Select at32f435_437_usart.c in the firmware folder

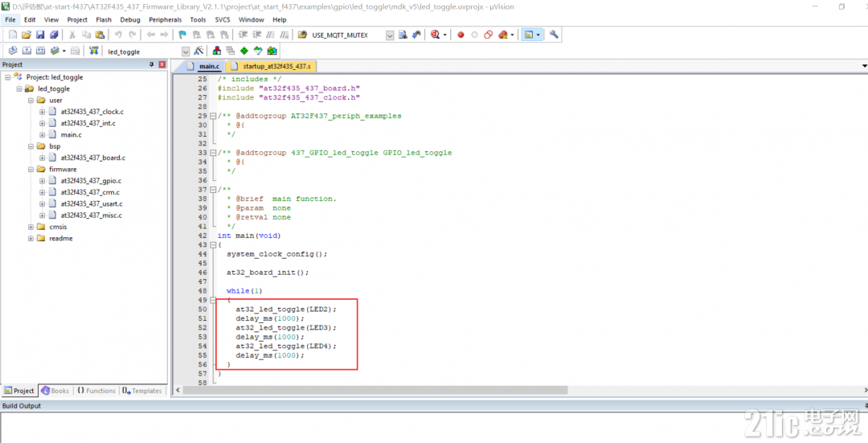tap(92, 204)
